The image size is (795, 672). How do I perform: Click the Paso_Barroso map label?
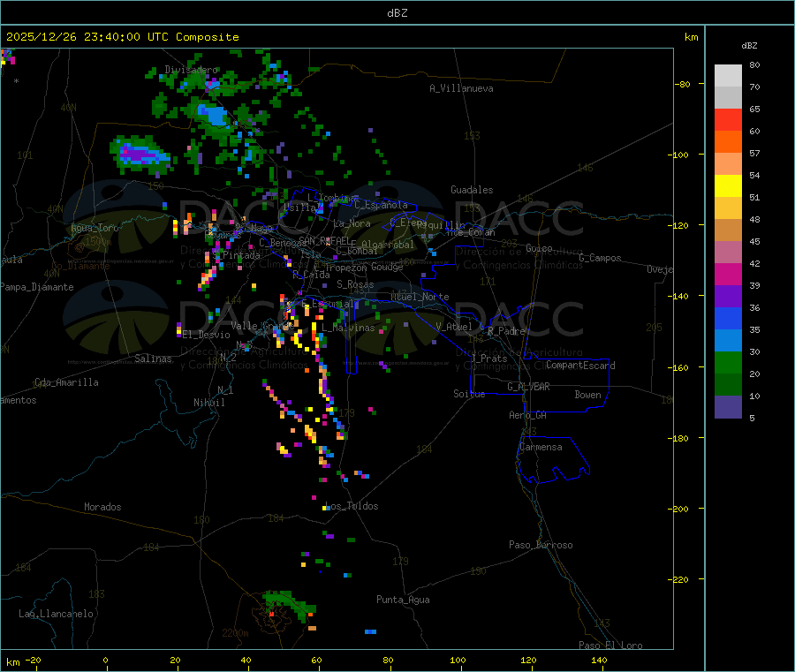[x=541, y=546]
